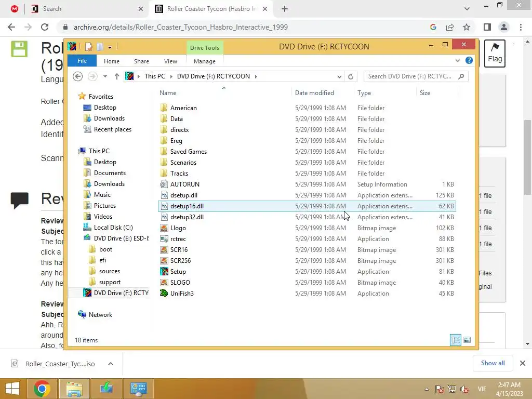Select the Setup application icon
Viewport: 532px width, 399px height.
point(164,271)
